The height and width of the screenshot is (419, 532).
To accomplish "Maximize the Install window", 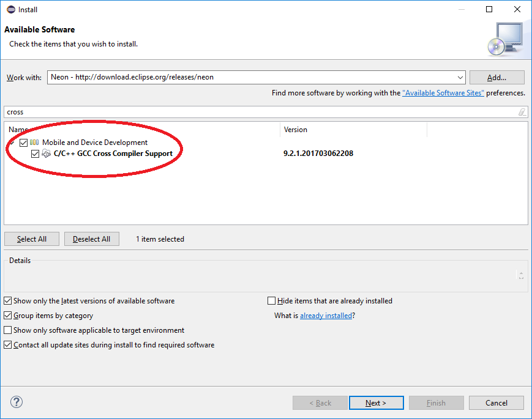I will (x=489, y=9).
